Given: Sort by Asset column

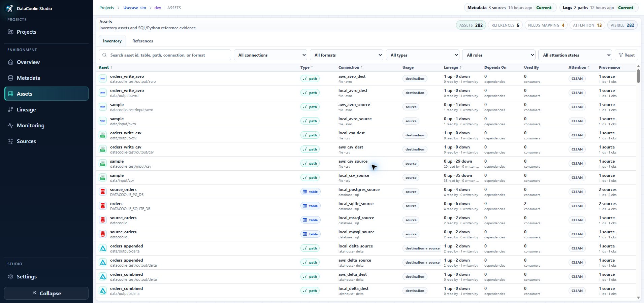Looking at the screenshot, I should click(105, 67).
